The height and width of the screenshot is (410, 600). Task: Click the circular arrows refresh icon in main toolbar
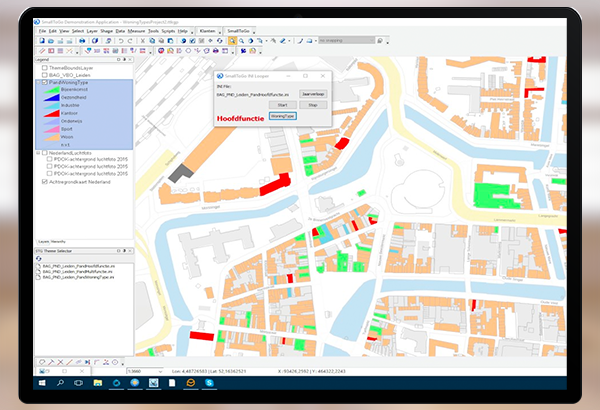tap(220, 41)
